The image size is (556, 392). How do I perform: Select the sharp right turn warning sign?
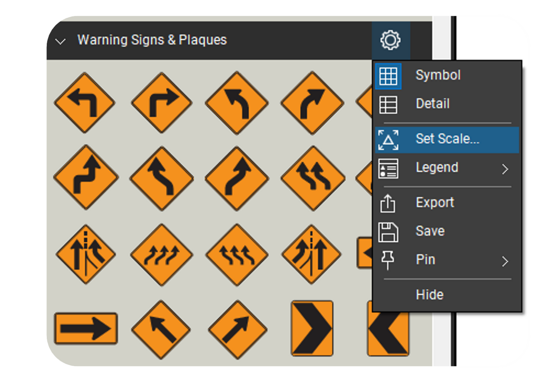tap(162, 103)
